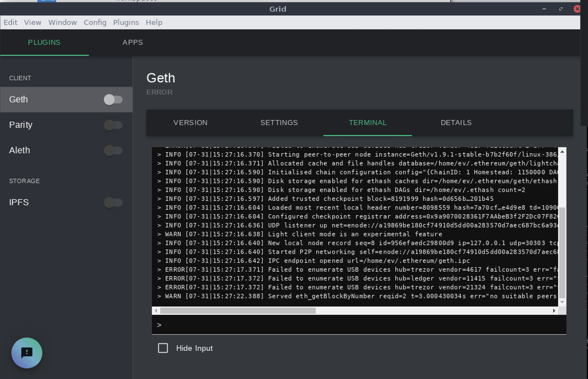Click the horizontal scrollbar thumb
Viewport: 588px width, 379px height.
(x=238, y=311)
